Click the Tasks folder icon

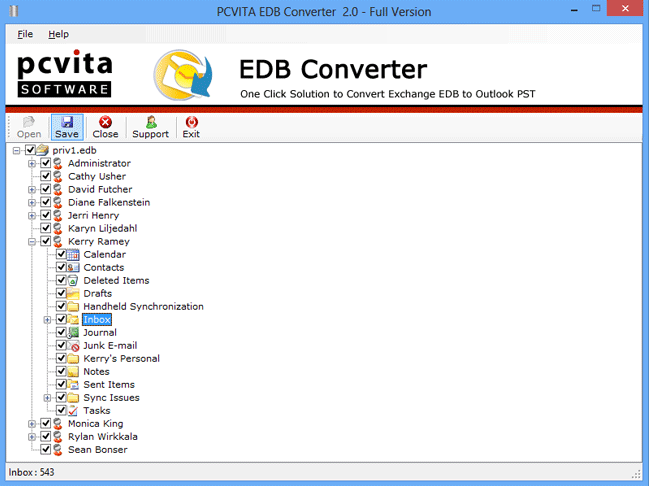(x=73, y=410)
